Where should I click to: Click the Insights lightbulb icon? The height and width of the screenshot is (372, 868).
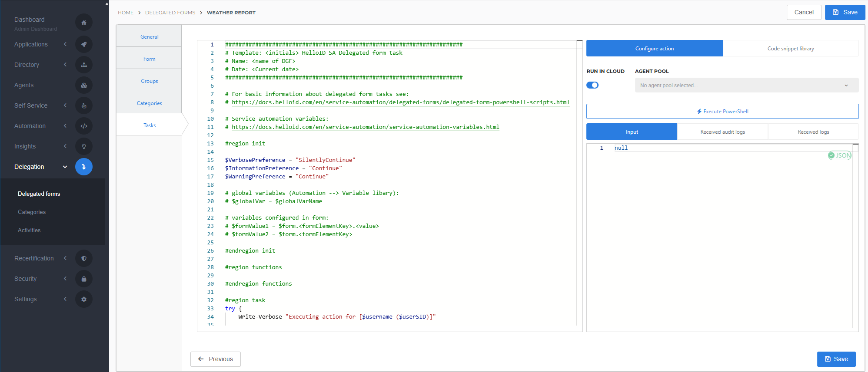point(84,146)
